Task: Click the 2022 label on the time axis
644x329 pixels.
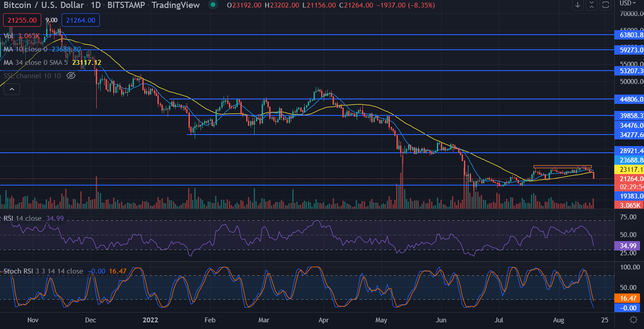Action: click(149, 320)
